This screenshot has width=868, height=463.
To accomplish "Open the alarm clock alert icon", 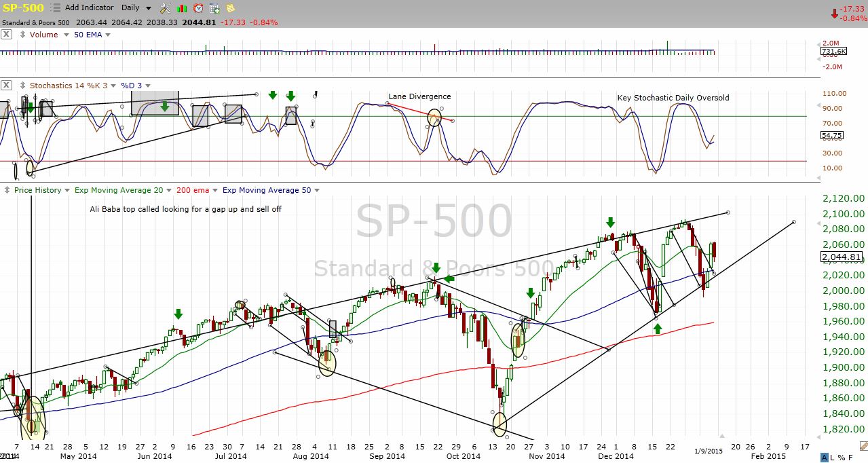I will [x=198, y=8].
